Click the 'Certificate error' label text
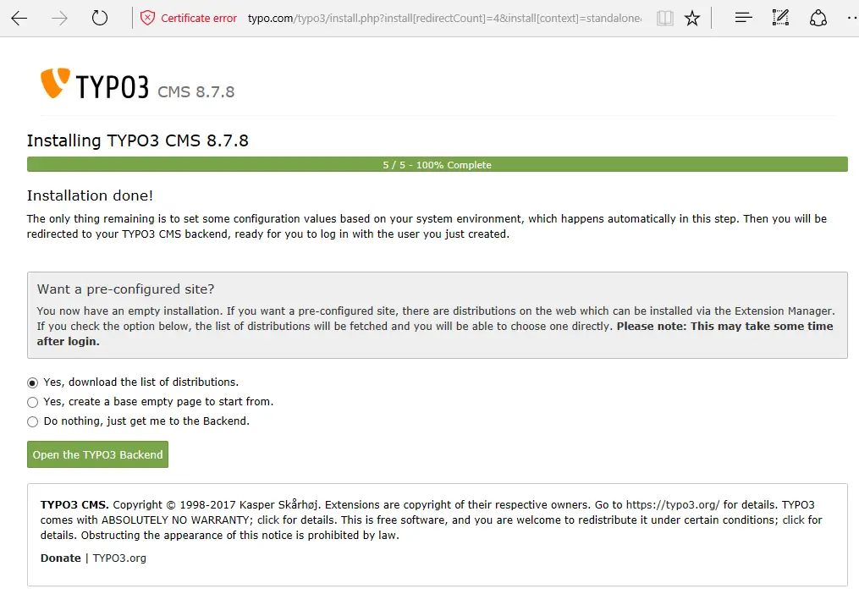Screen dimensions: 859x616 (x=199, y=18)
